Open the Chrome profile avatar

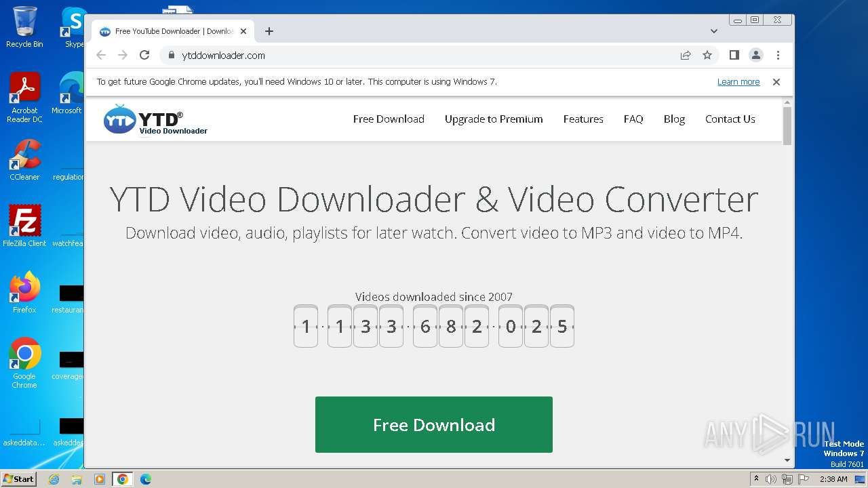tap(756, 56)
